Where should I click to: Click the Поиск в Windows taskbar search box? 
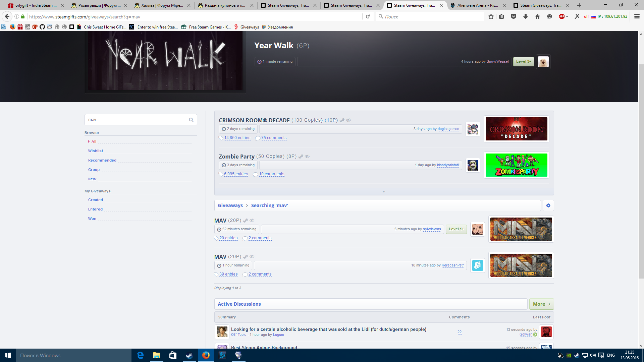(74, 355)
